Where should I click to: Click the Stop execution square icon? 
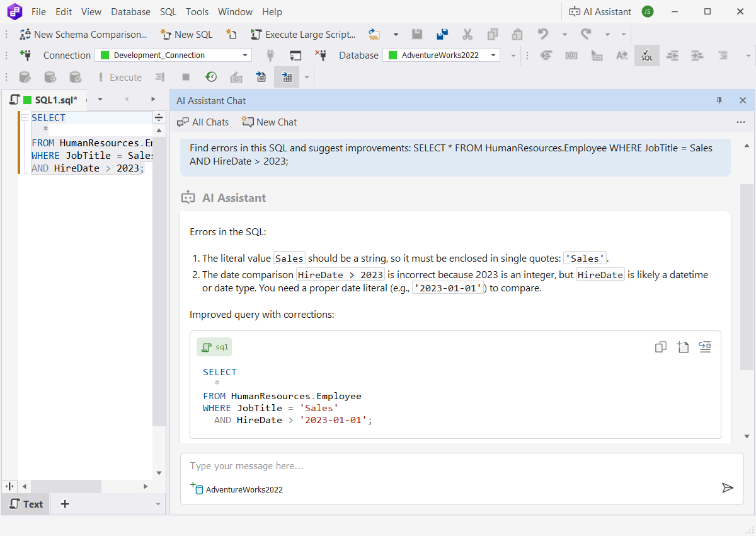coord(186,77)
